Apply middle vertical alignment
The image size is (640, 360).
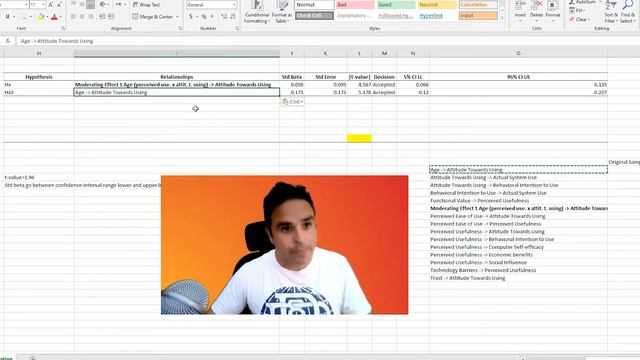tap(82, 4)
